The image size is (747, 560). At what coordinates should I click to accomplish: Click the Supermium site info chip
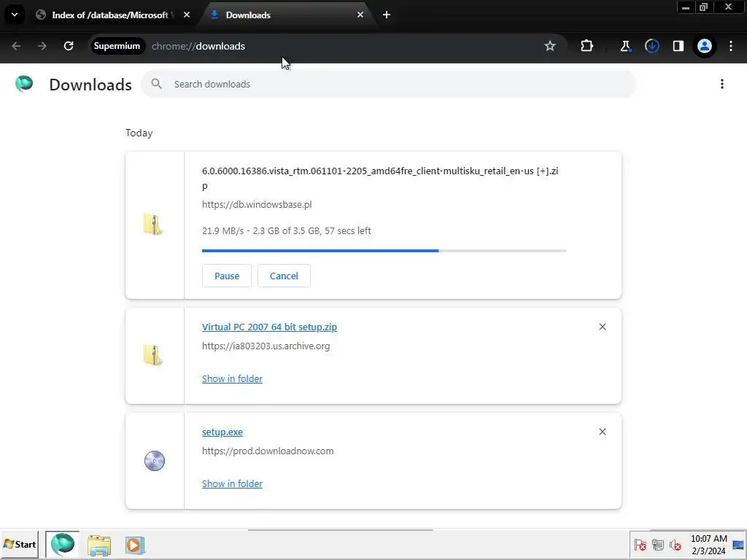(117, 46)
